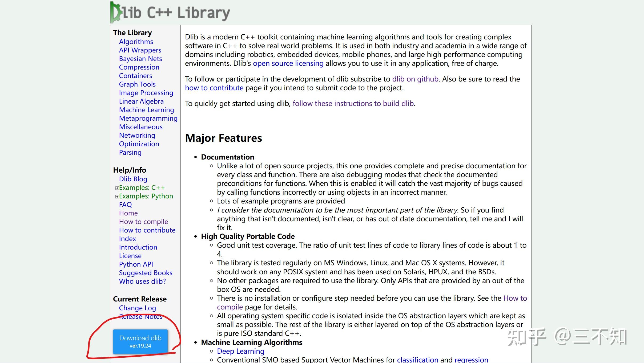Viewport: 644px width, 363px height.
Task: Click the Documentation bullet heading
Action: pyautogui.click(x=228, y=157)
